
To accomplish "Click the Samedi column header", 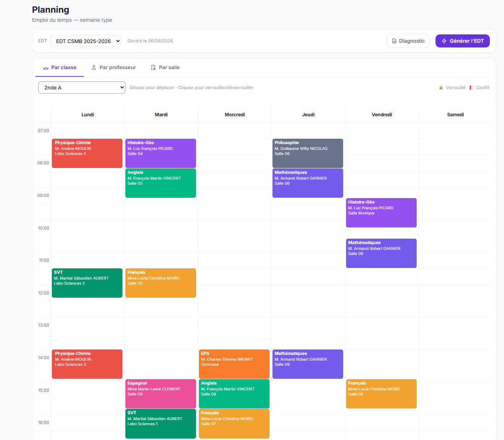I will tap(455, 114).
